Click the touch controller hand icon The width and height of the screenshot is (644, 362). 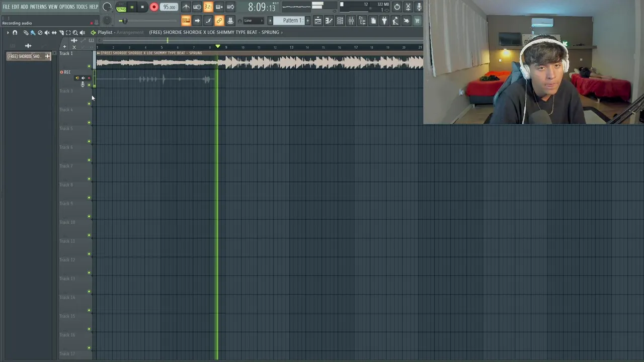[407, 21]
